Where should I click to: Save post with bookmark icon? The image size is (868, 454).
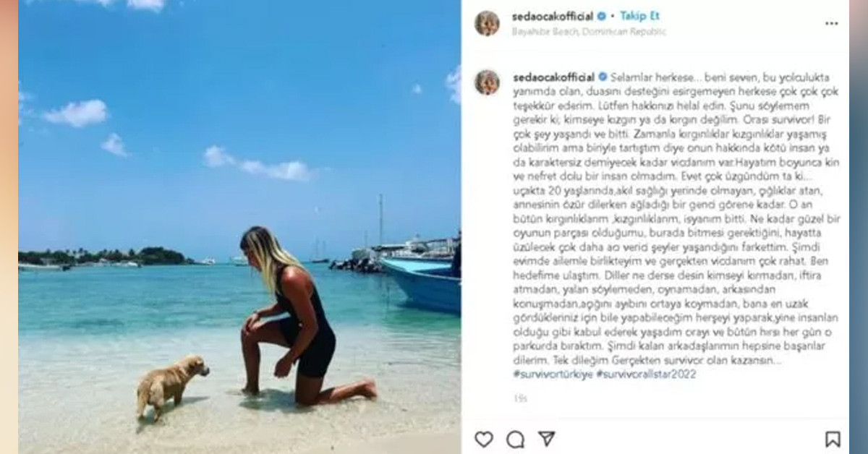pyautogui.click(x=833, y=439)
